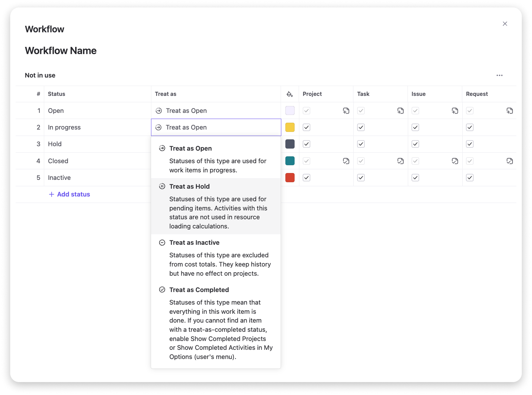The image size is (532, 395).
Task: Toggle Task checkbox for Hold status
Action: 361,144
